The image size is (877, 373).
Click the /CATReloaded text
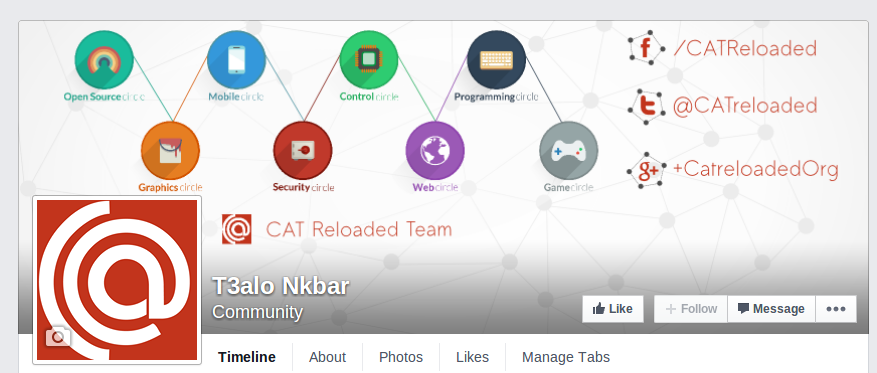click(745, 49)
